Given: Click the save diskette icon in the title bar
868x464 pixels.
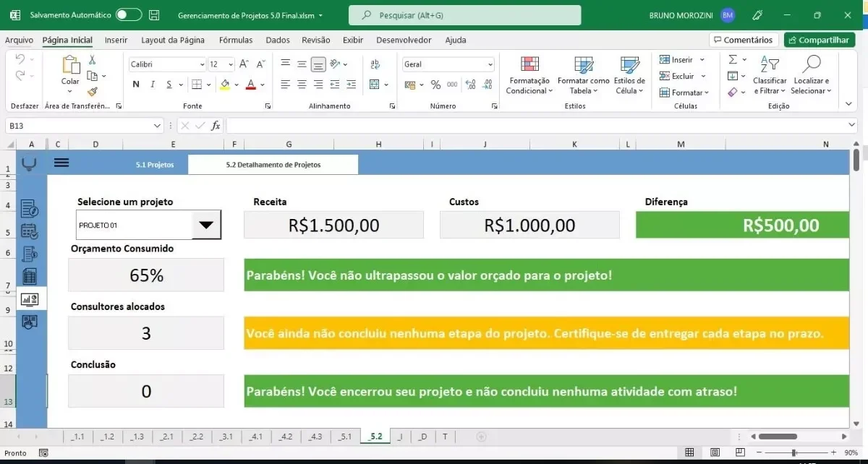Looking at the screenshot, I should click(153, 14).
